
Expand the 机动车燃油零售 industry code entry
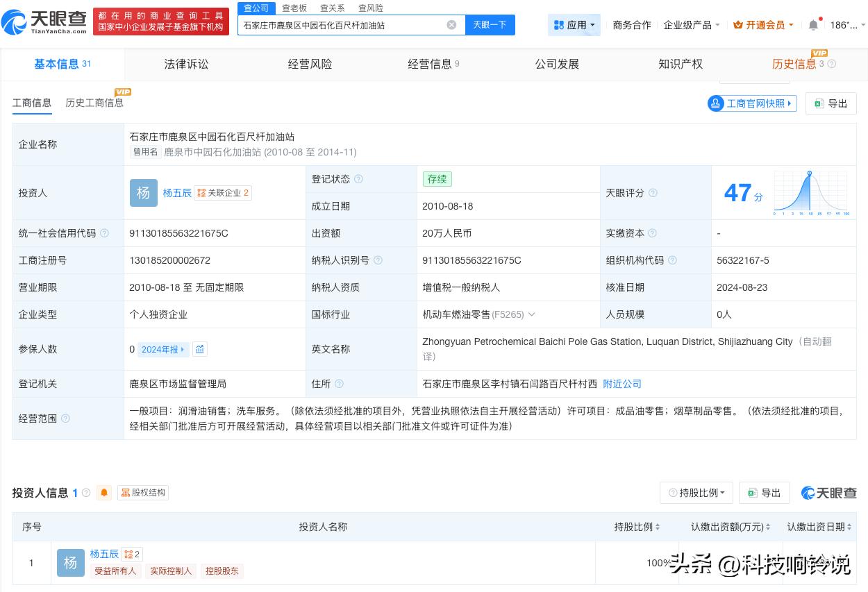tap(531, 314)
